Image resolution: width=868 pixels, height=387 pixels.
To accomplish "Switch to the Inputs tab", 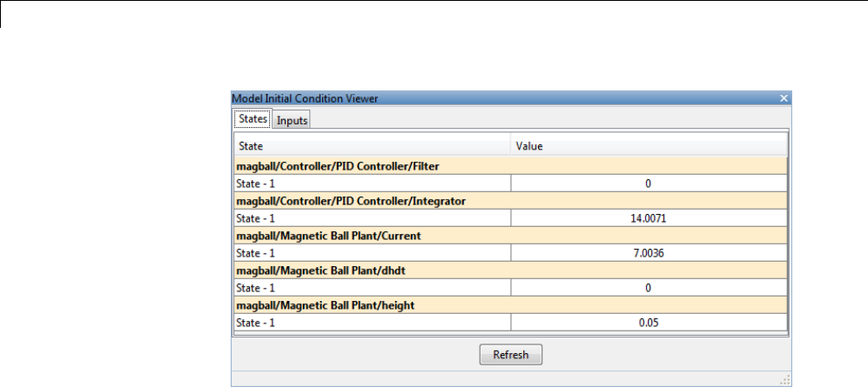I will click(293, 121).
